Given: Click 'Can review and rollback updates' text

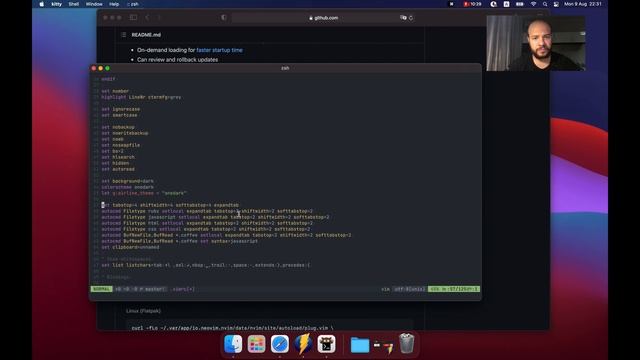Looking at the screenshot, I should [178, 60].
